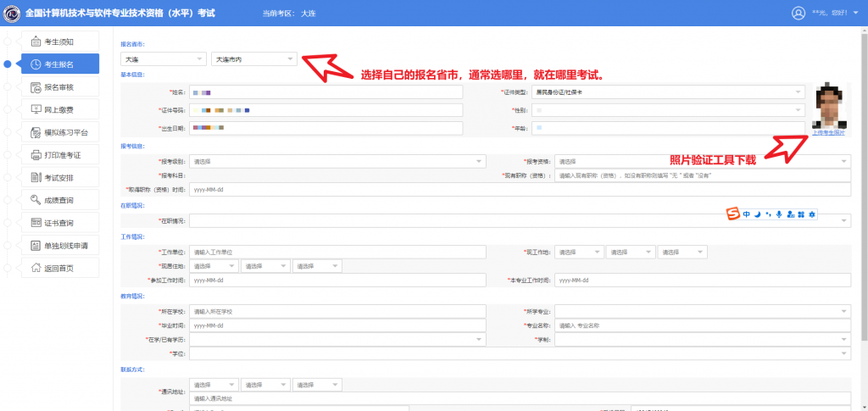This screenshot has height=411, width=868.
Task: Click the exam site logo icon
Action: (12, 14)
